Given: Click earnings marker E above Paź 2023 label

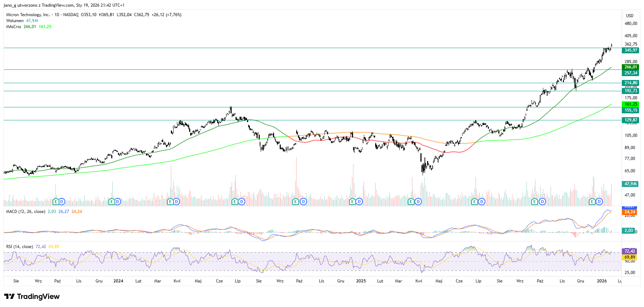Looking at the screenshot, I should 56,201.
